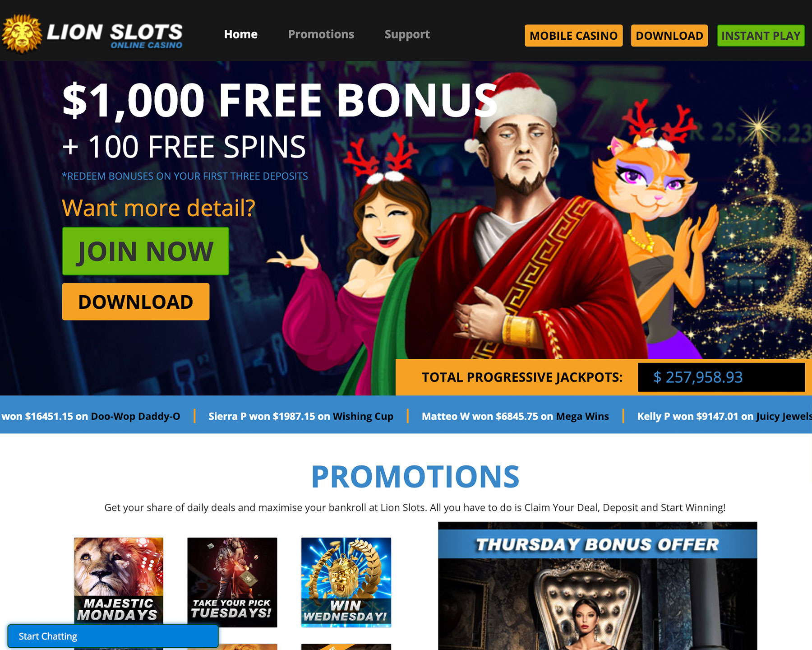
Task: Click the Start Chatting bar
Action: [113, 636]
